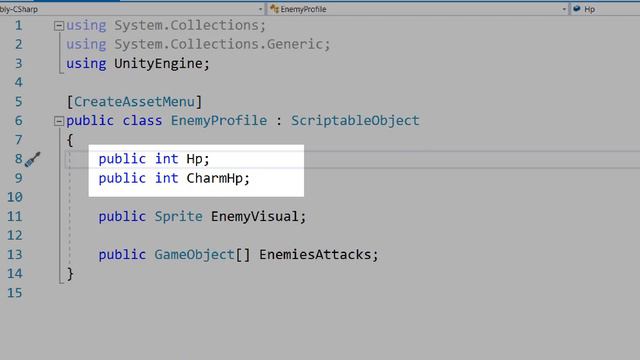The image size is (640, 360).
Task: Click the int keyword on line 9
Action: pos(167,178)
